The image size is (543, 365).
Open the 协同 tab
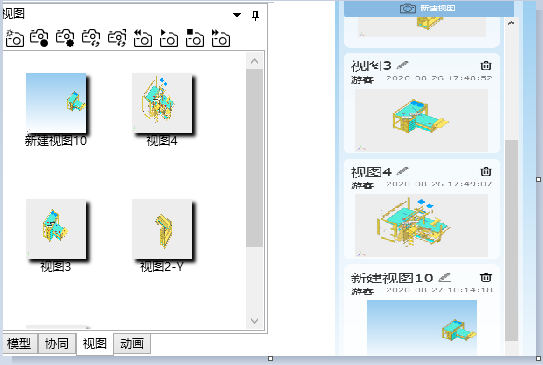click(57, 344)
